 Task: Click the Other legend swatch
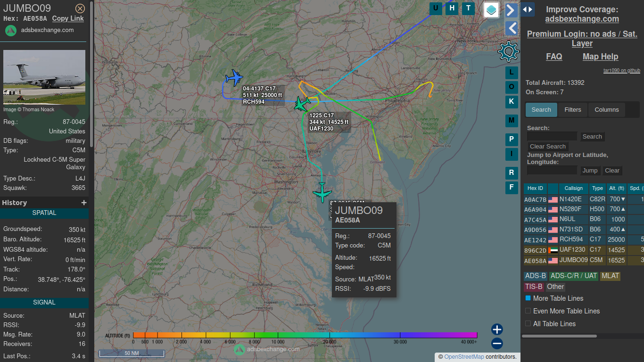click(555, 287)
